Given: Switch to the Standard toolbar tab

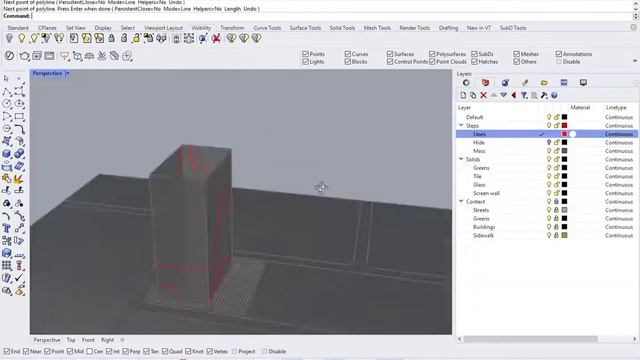Looking at the screenshot, I should coord(18,28).
